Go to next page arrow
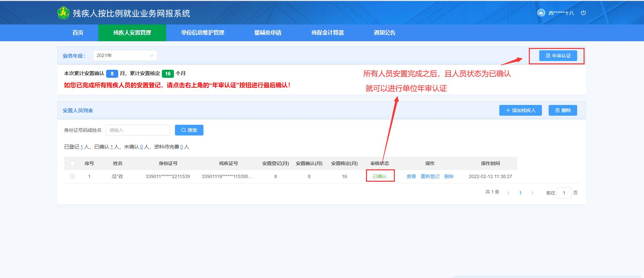The width and height of the screenshot is (644, 278). (532, 193)
